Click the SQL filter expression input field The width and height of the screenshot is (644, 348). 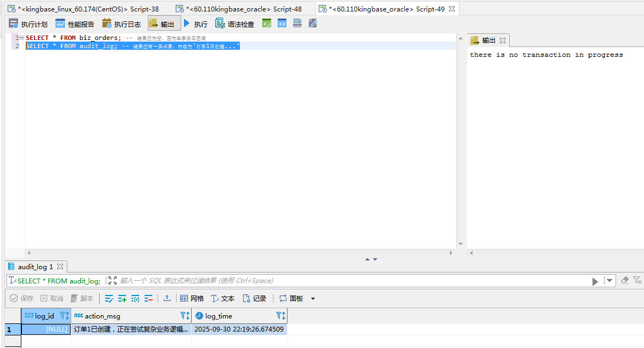[x=350, y=281]
